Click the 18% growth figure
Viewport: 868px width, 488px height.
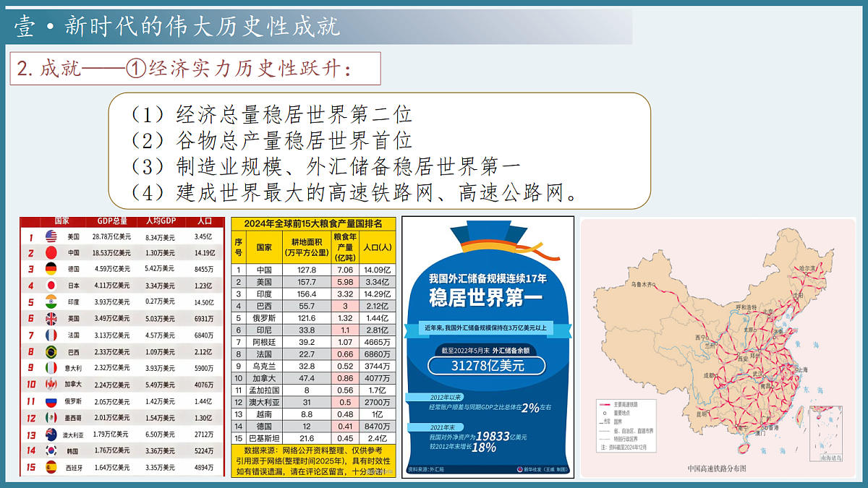pyautogui.click(x=485, y=448)
